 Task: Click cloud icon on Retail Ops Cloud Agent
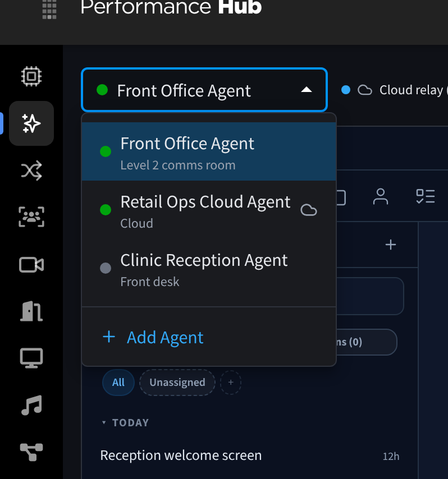tap(309, 210)
